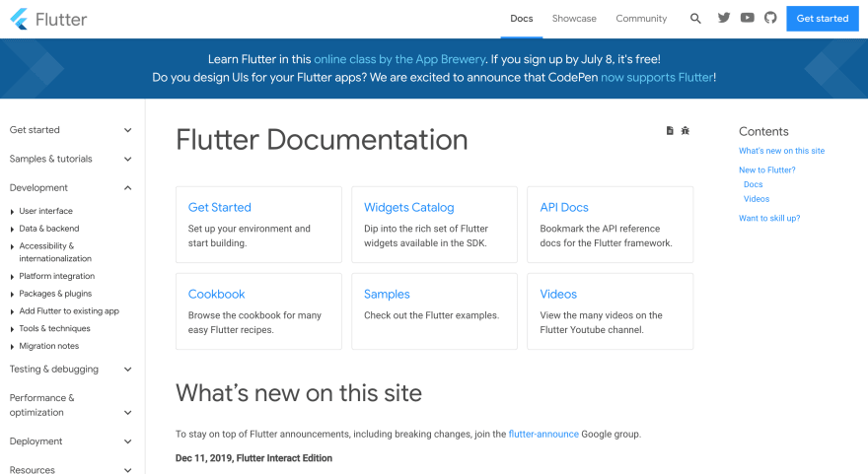Click the Flutter Documentation heading
This screenshot has width=868, height=474.
point(322,139)
